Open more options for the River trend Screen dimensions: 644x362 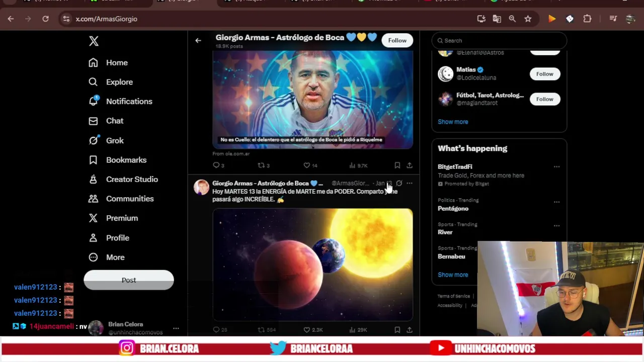point(556,226)
